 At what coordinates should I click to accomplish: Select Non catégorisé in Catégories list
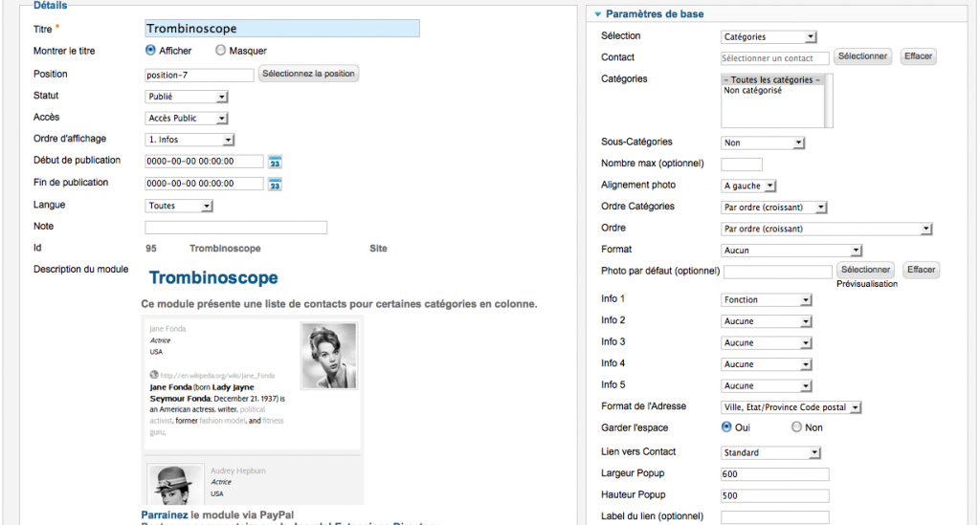tap(753, 91)
